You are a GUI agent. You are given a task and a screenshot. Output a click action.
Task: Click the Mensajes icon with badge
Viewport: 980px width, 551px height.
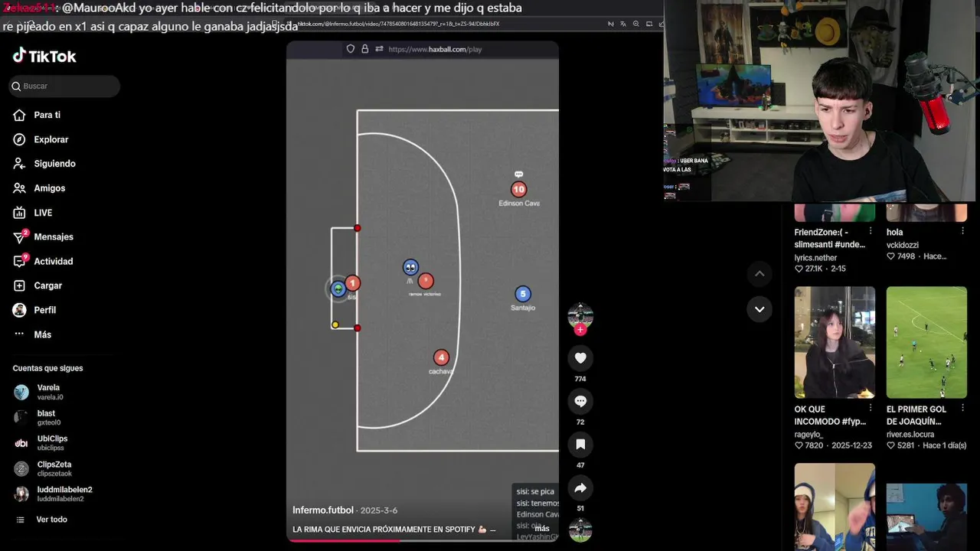(x=20, y=236)
